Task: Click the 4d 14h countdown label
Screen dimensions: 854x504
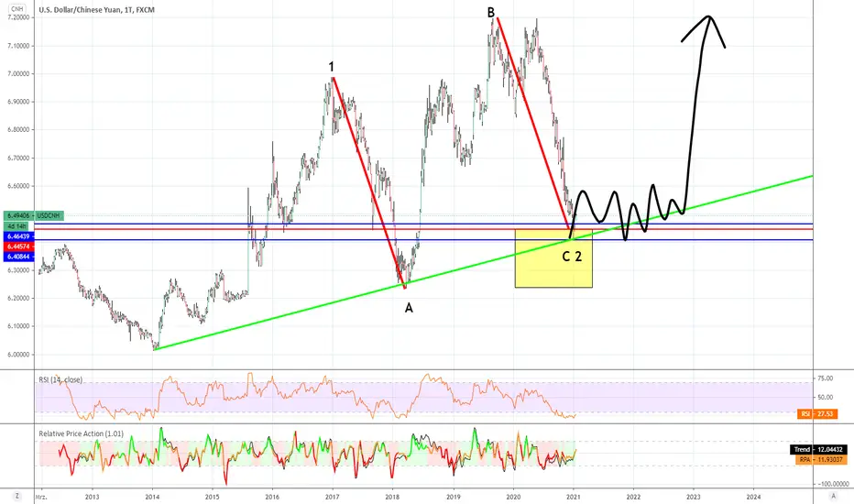Action: click(18, 226)
